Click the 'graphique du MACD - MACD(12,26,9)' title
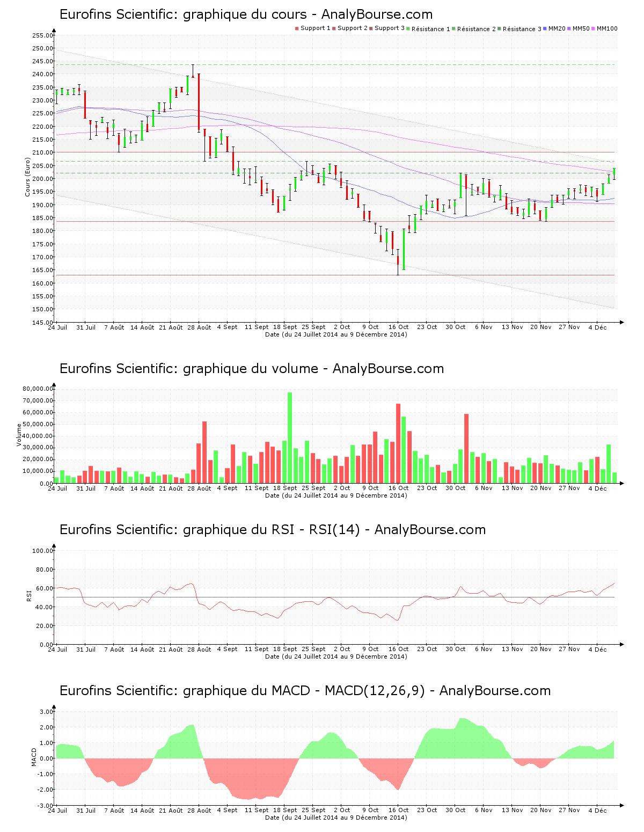This screenshot has width=644, height=832. coord(305,691)
